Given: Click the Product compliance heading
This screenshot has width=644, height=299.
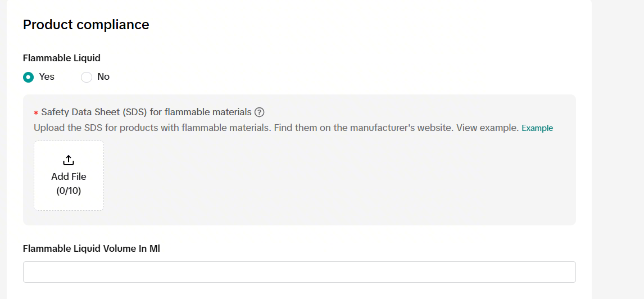Looking at the screenshot, I should coord(86,25).
